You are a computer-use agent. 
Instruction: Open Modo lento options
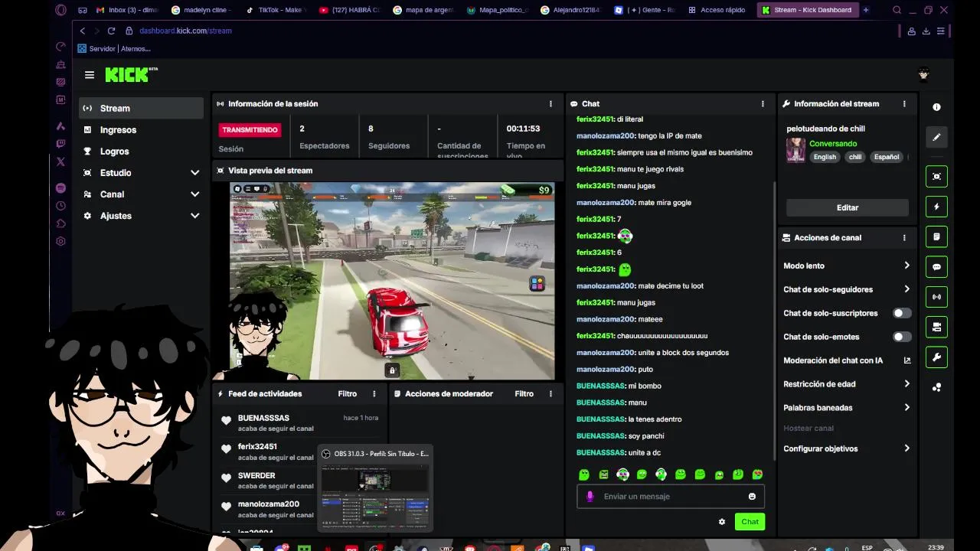(x=847, y=266)
